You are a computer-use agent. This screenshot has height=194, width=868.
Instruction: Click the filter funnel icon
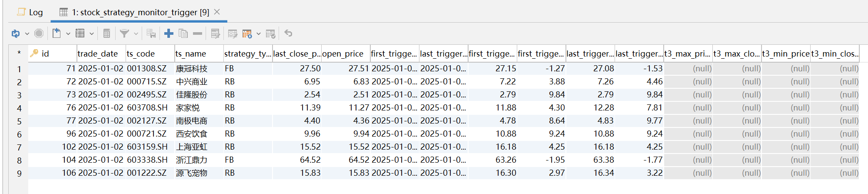[124, 33]
